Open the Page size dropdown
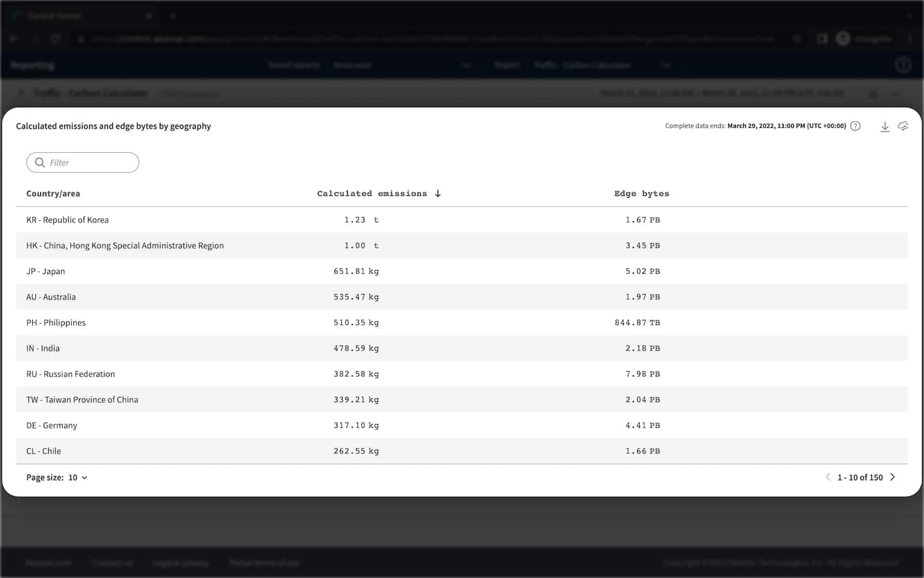 [78, 478]
